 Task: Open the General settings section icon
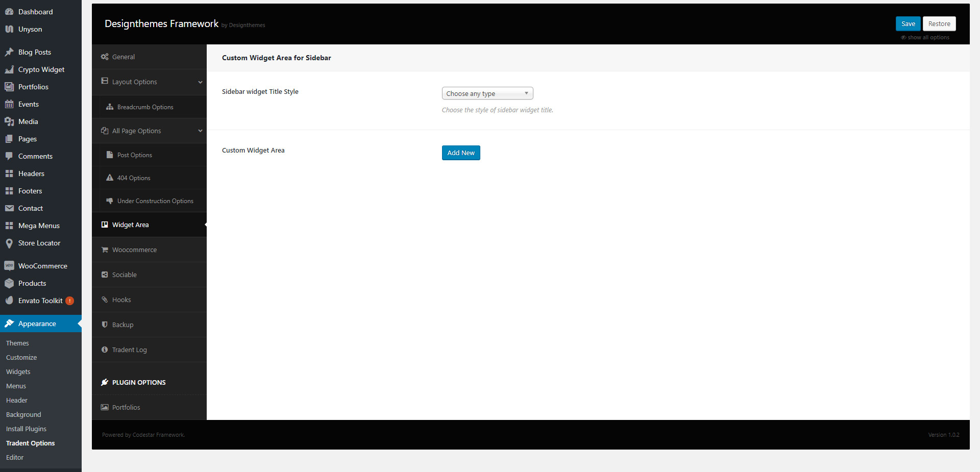[x=105, y=57]
